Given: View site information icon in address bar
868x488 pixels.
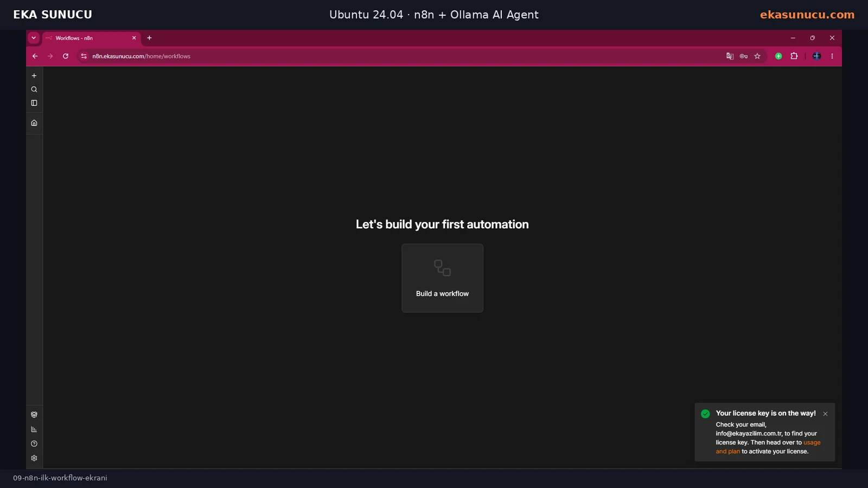Looking at the screenshot, I should [84, 56].
